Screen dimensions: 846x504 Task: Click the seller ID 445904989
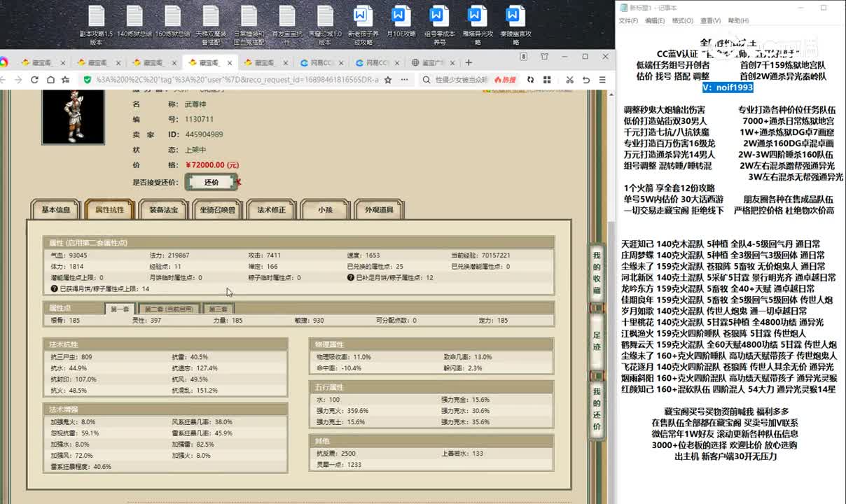coord(204,134)
